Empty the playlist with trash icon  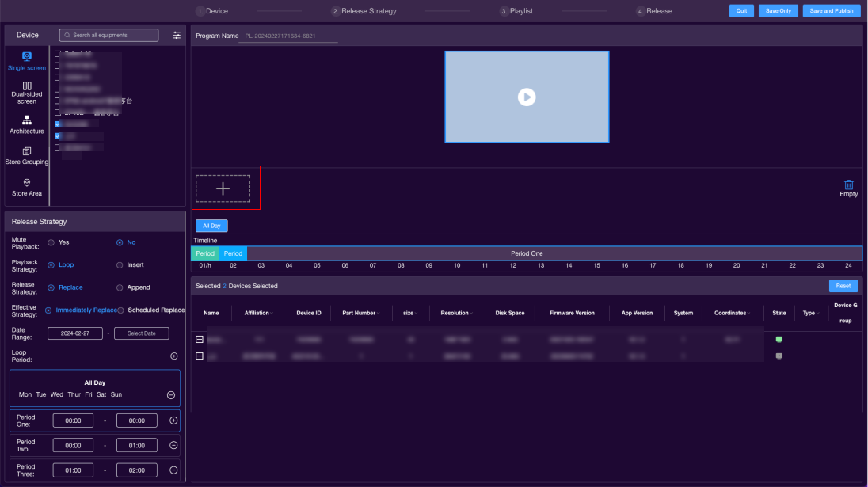[x=849, y=188]
